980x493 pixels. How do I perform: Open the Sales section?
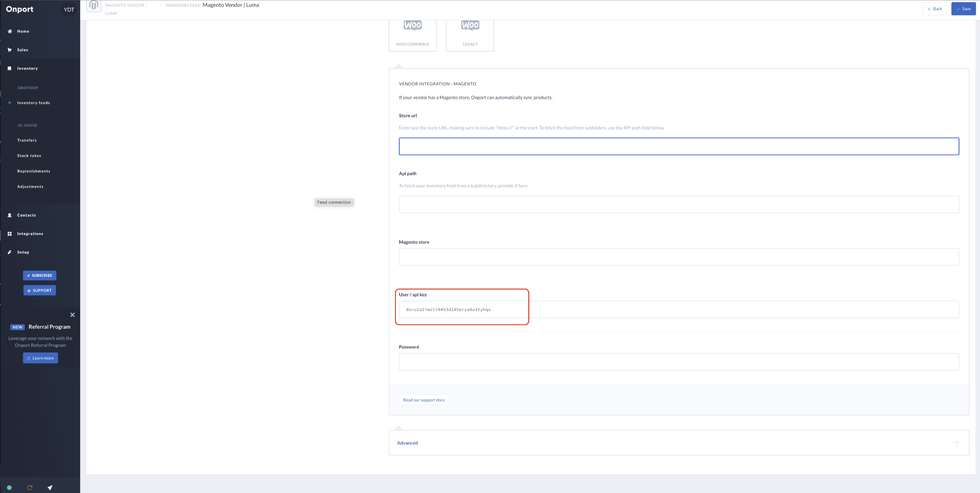point(22,50)
